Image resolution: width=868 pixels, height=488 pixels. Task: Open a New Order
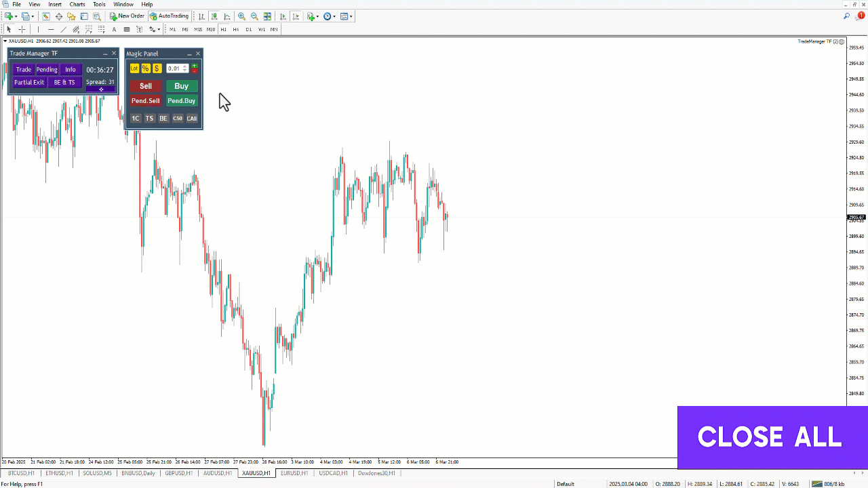[126, 16]
